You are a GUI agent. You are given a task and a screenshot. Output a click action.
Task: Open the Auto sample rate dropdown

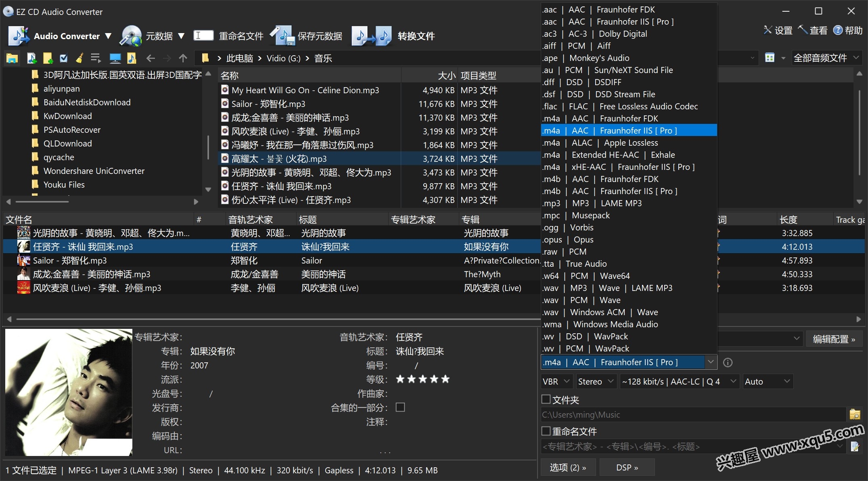coord(768,381)
